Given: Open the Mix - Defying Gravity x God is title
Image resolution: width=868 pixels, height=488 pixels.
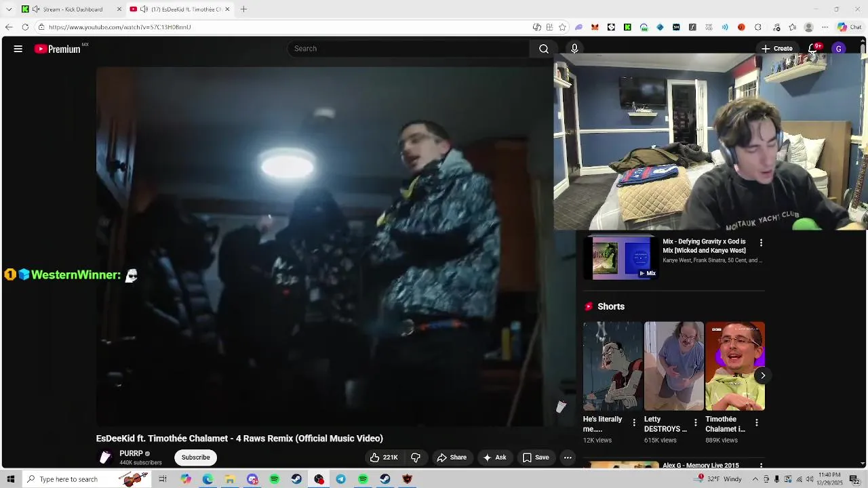Looking at the screenshot, I should tap(704, 246).
